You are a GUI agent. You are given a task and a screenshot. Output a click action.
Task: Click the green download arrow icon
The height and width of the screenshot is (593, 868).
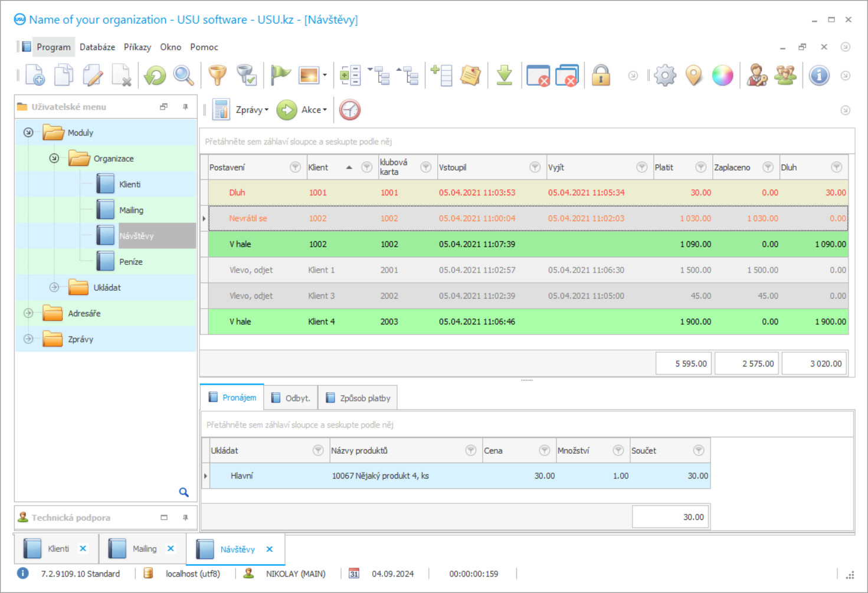pos(505,76)
